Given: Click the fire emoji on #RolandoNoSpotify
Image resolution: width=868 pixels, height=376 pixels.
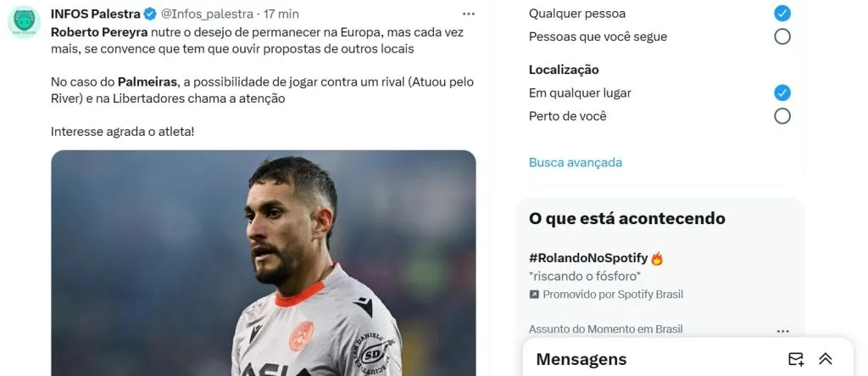Looking at the screenshot, I should pos(657,258).
